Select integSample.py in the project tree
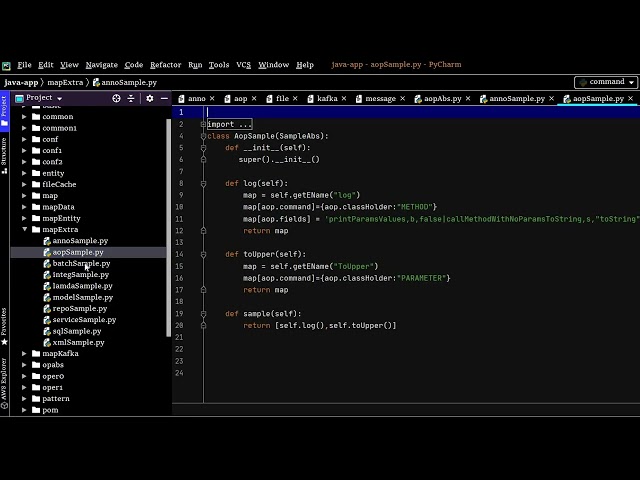 (80, 275)
